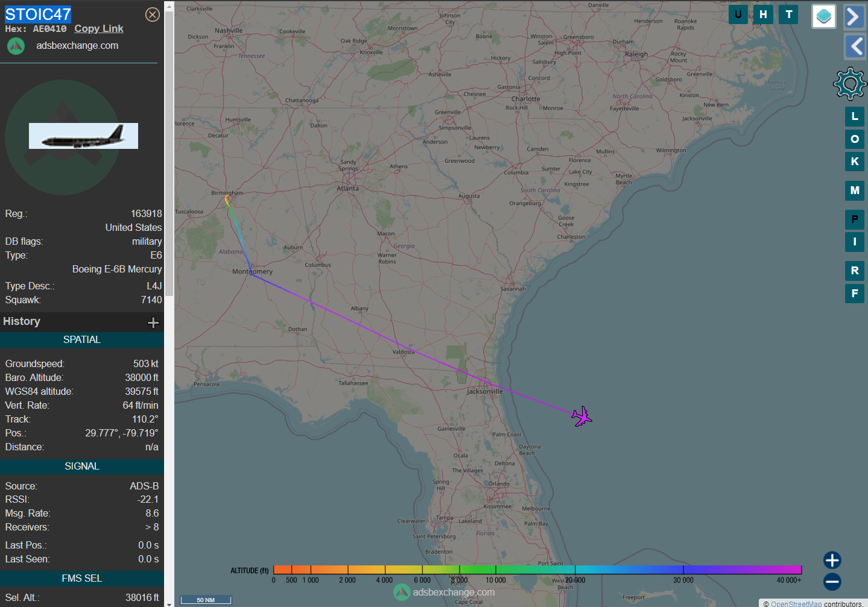Click the vertical rate 64 ft/min value
This screenshot has height=607, width=868.
[x=141, y=405]
